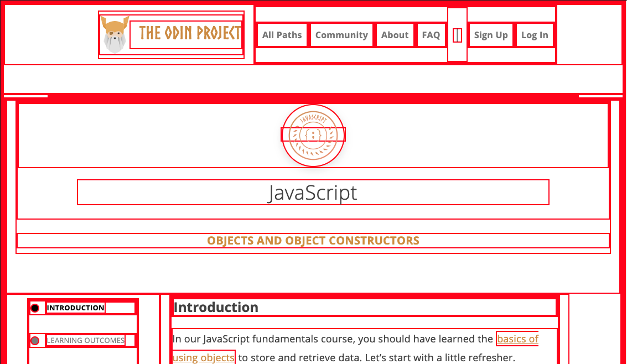Click the anchor box beside INTRODUCTION
This screenshot has height=364, width=627.
120,308
